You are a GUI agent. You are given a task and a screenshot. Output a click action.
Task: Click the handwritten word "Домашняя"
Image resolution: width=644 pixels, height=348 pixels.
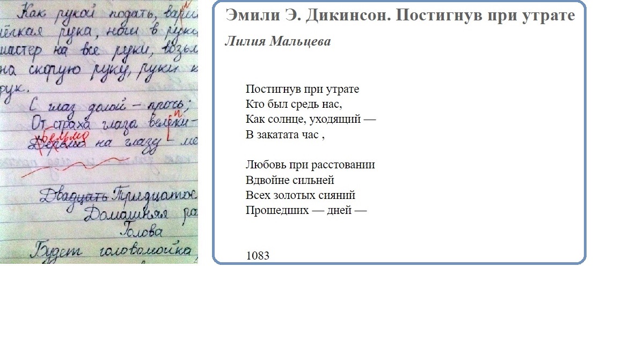click(126, 214)
